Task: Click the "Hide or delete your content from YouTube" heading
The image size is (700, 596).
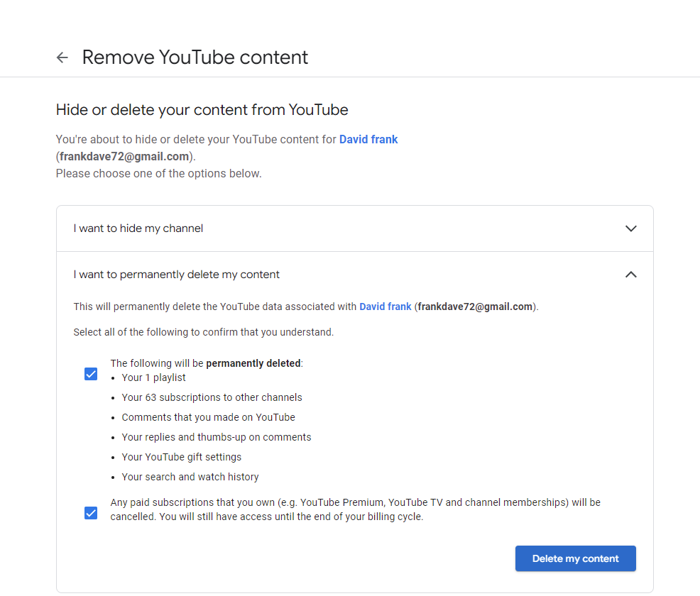Action: coord(202,110)
